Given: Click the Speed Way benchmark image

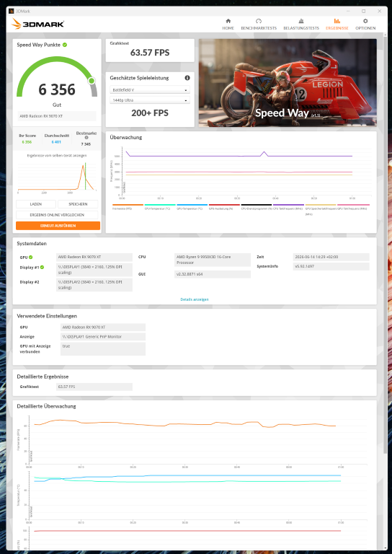Looking at the screenshot, I should (x=288, y=83).
